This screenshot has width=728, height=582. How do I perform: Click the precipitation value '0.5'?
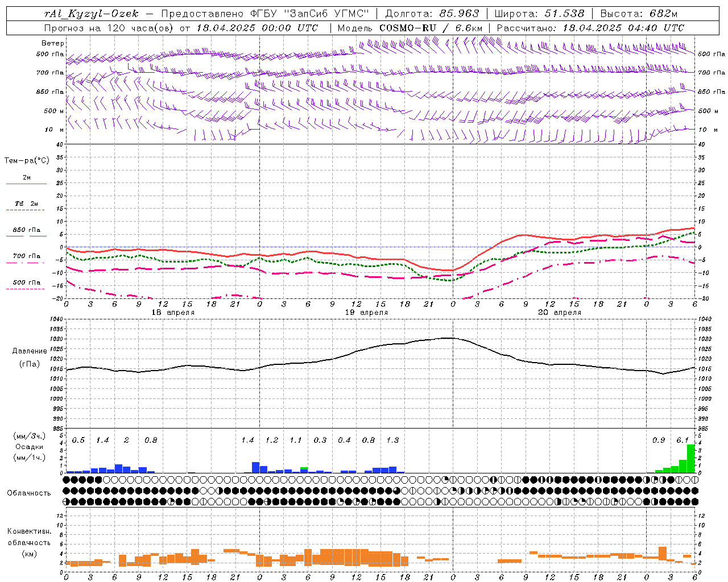click(x=78, y=440)
